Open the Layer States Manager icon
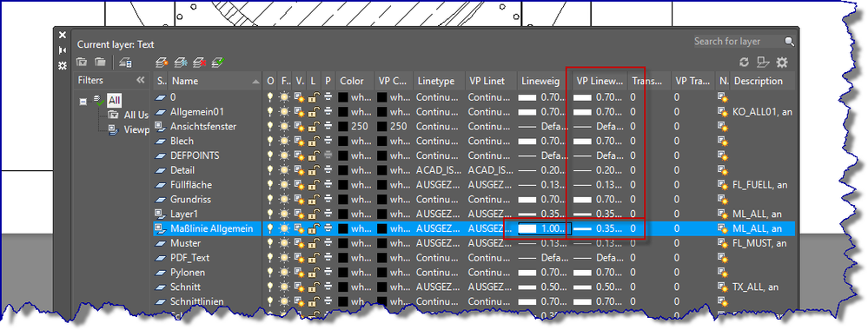 [125, 62]
